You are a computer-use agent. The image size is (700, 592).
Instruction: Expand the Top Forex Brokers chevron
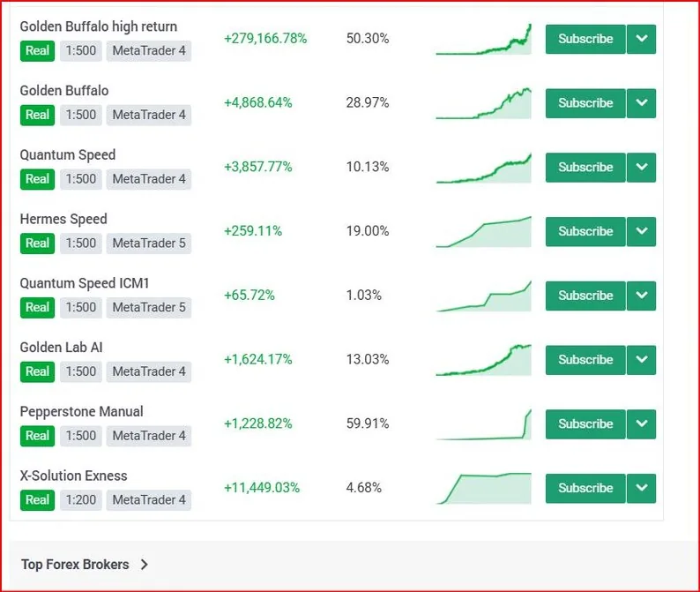(x=145, y=565)
